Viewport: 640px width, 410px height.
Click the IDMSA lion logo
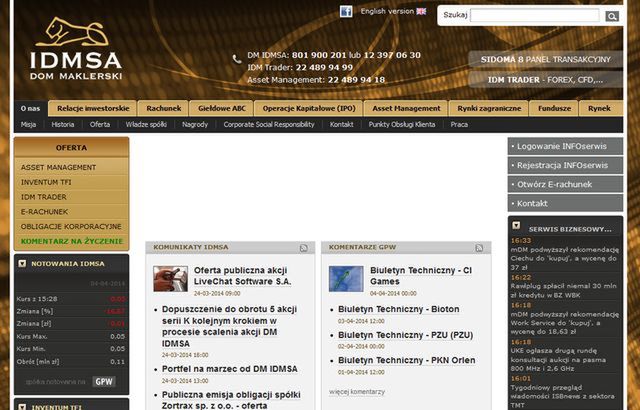pos(76,48)
